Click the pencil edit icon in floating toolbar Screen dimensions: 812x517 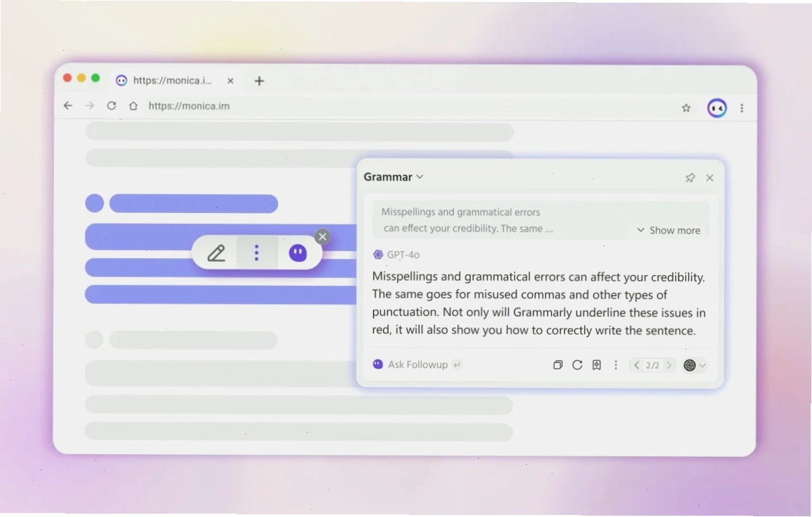point(216,253)
